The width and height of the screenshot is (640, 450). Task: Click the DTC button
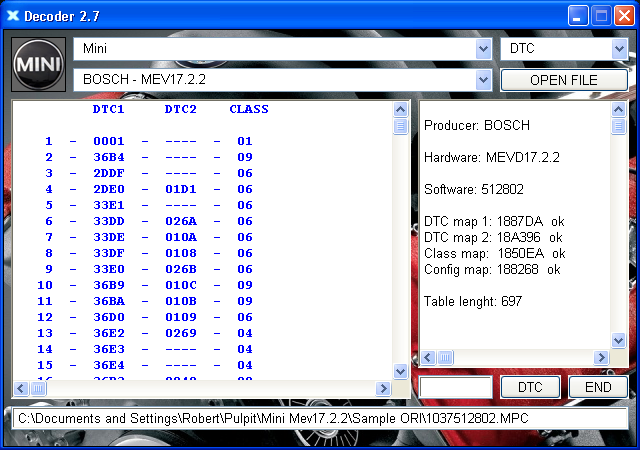coord(530,387)
